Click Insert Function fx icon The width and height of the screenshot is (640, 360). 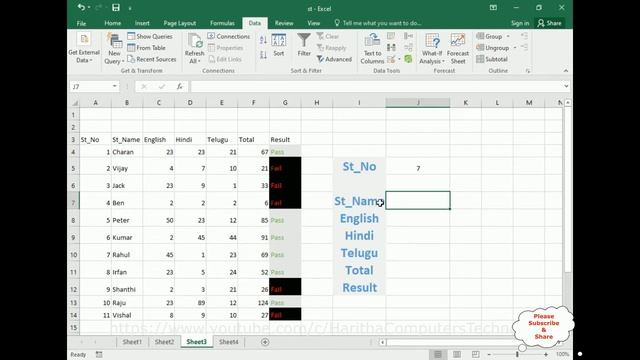(x=180, y=86)
